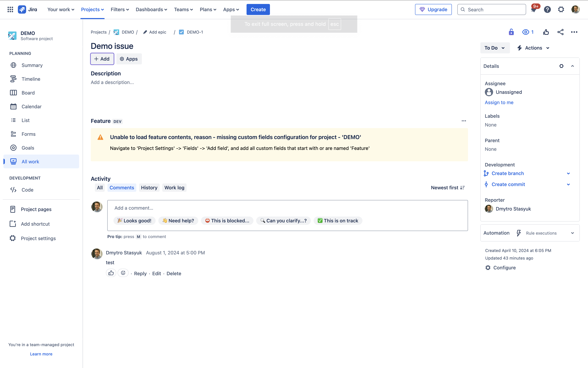Click the blue Create button
The image size is (588, 368).
258,9
